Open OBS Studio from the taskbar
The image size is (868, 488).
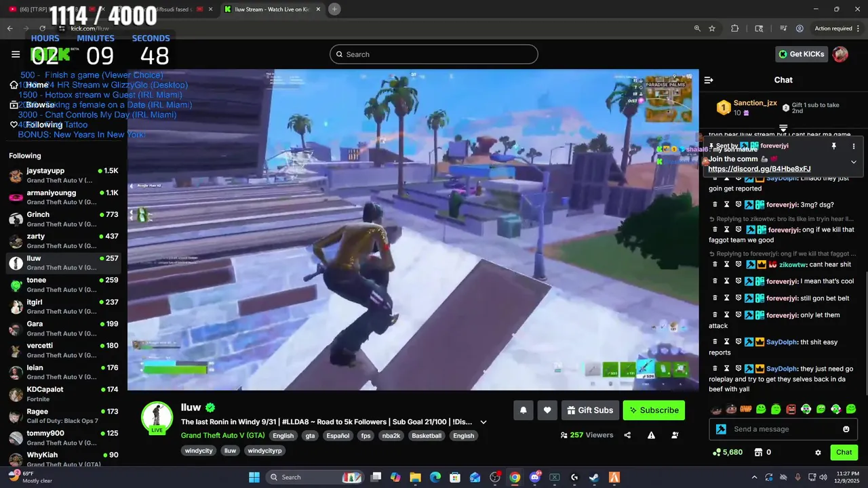tap(495, 477)
